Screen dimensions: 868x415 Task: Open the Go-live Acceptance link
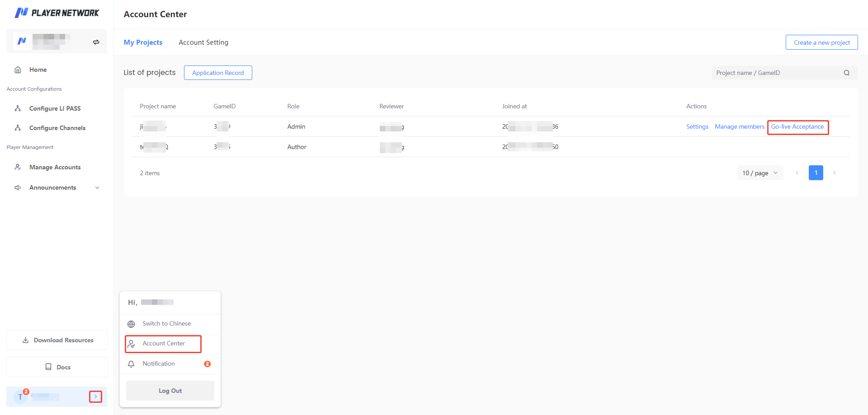pyautogui.click(x=797, y=127)
